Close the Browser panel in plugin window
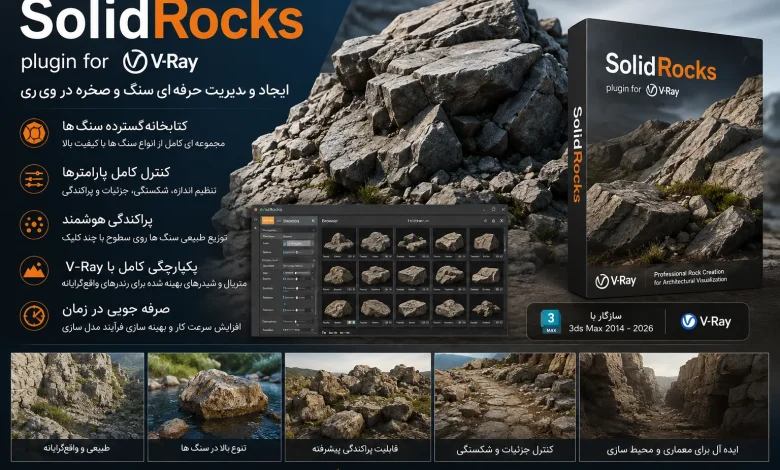This screenshot has height=470, width=780. pyautogui.click(x=501, y=221)
